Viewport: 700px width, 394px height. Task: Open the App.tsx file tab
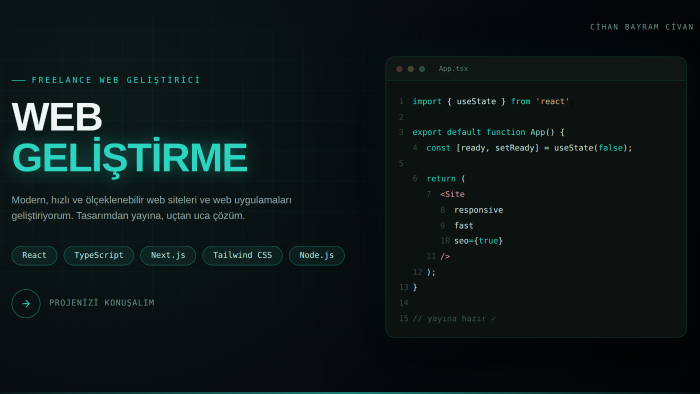tap(453, 69)
